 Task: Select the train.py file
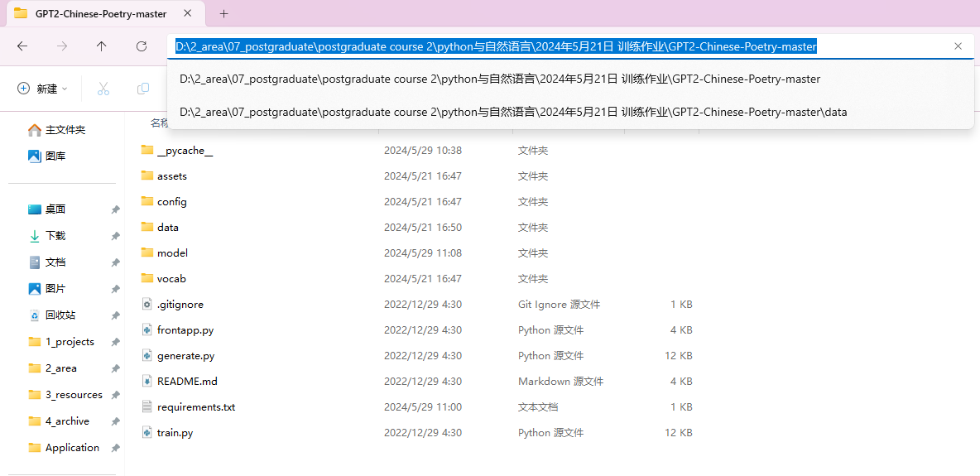(x=175, y=433)
